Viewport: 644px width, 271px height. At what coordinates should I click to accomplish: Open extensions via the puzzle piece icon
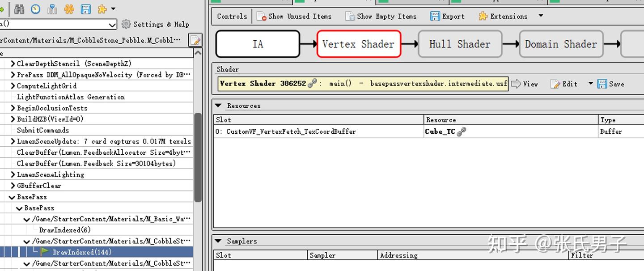(102, 9)
